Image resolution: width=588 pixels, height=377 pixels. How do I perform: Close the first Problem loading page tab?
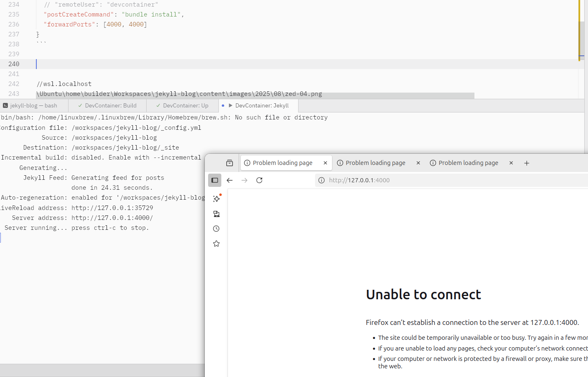point(325,163)
